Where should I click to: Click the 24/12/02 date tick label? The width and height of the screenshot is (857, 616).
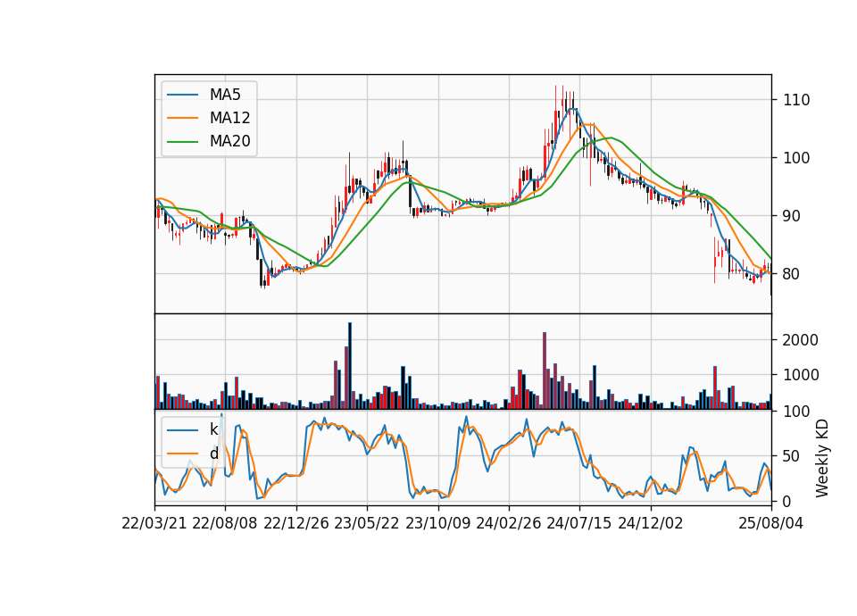pyautogui.click(x=651, y=523)
